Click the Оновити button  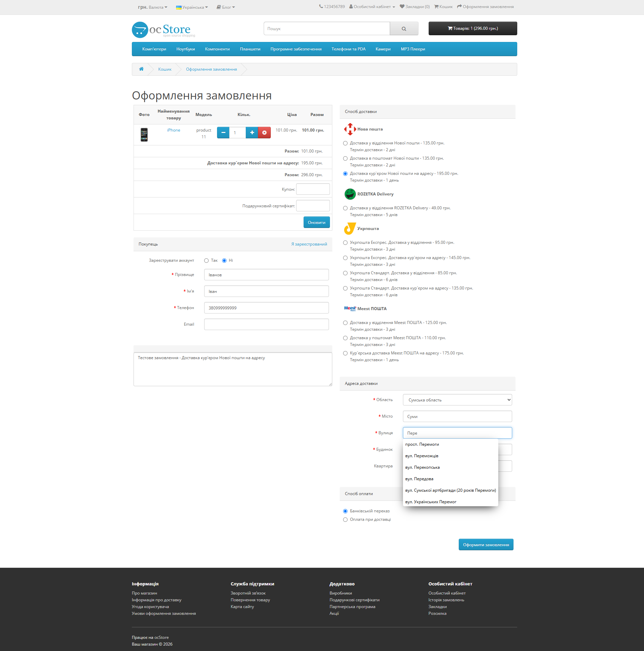tap(317, 223)
